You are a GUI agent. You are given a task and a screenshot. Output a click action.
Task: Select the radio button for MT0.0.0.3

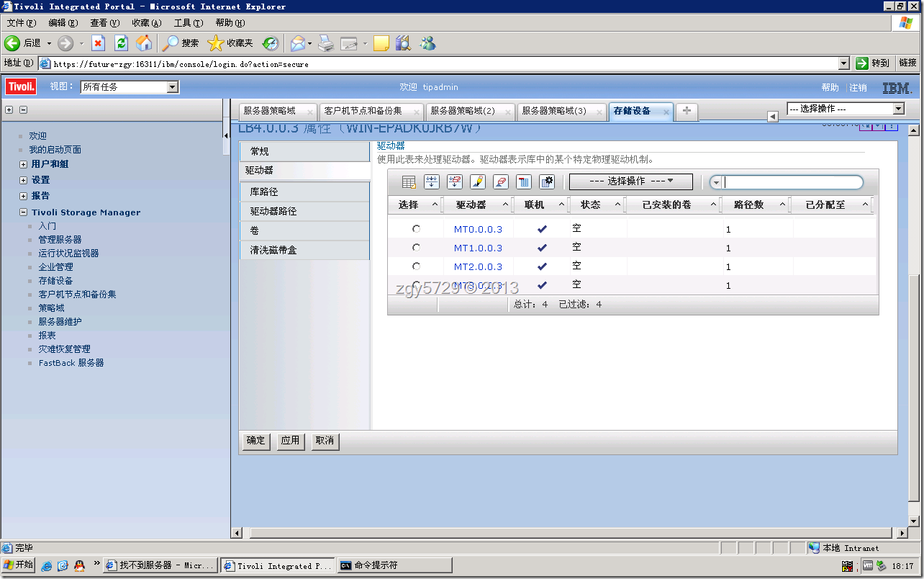(x=416, y=228)
